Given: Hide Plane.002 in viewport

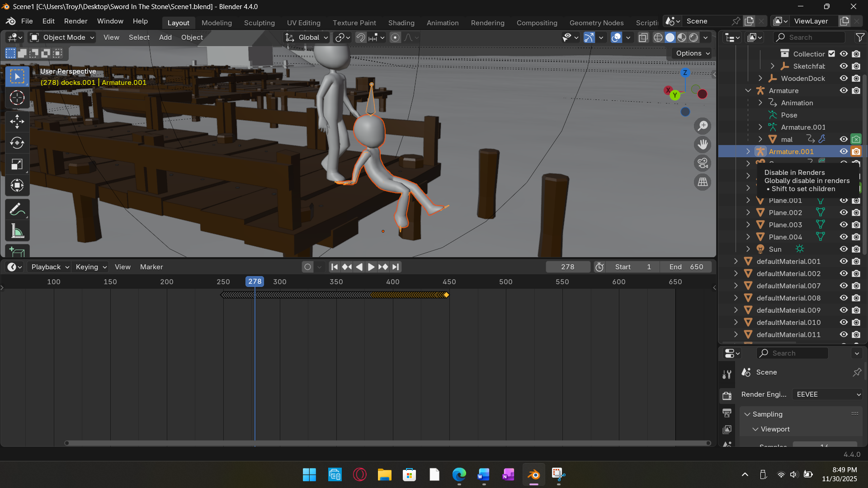Looking at the screenshot, I should 844,212.
